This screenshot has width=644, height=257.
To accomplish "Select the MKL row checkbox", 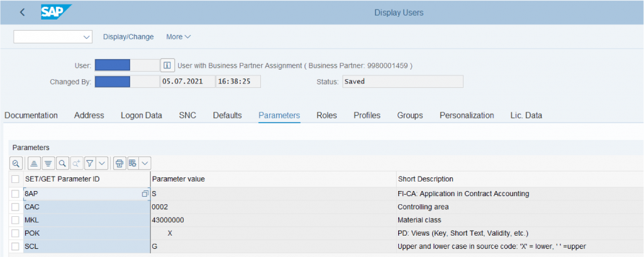I will 15,220.
